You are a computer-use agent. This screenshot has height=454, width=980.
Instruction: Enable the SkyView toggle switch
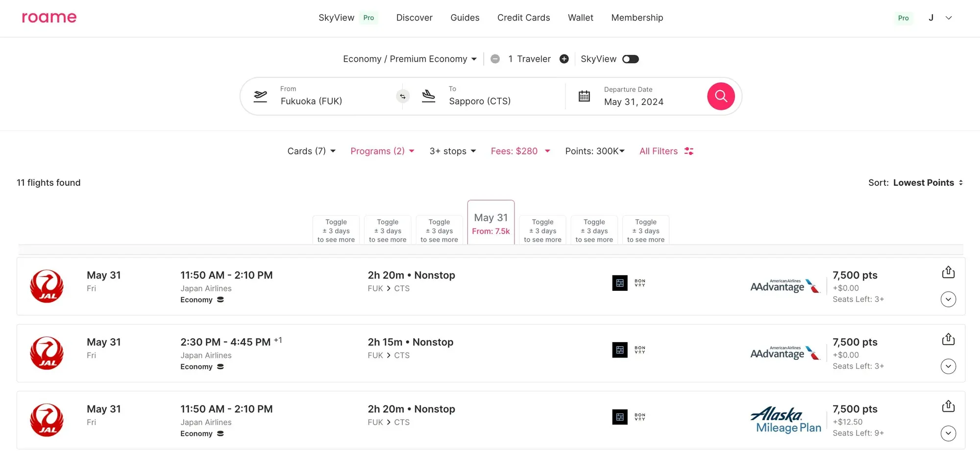pos(630,59)
